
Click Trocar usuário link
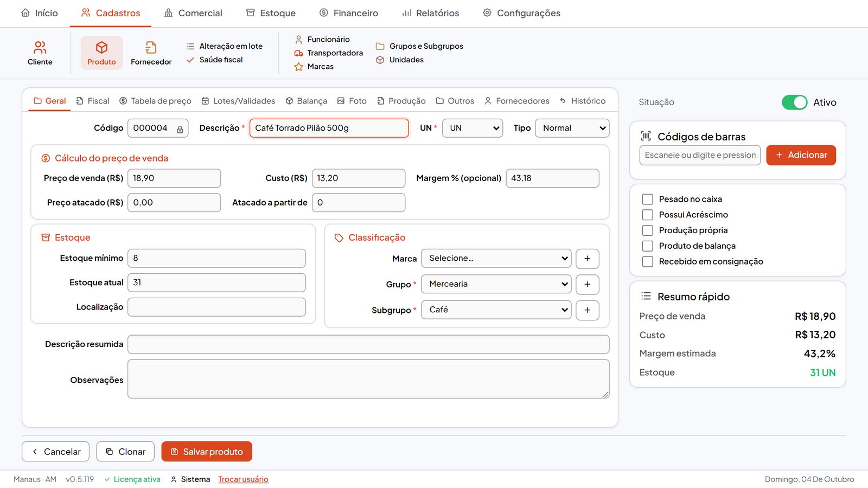click(243, 479)
